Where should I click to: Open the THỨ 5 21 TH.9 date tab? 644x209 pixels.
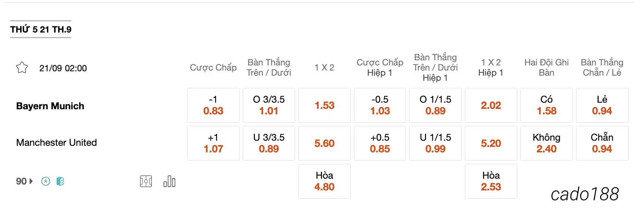[41, 29]
